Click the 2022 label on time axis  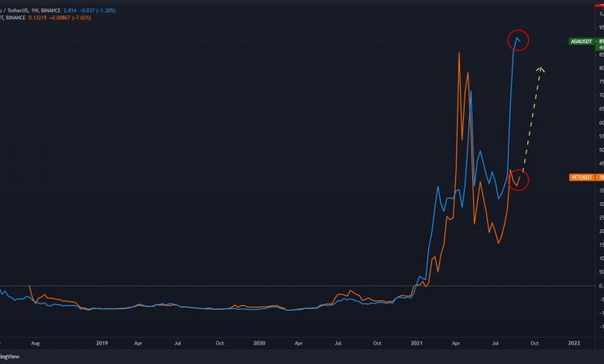pyautogui.click(x=574, y=342)
